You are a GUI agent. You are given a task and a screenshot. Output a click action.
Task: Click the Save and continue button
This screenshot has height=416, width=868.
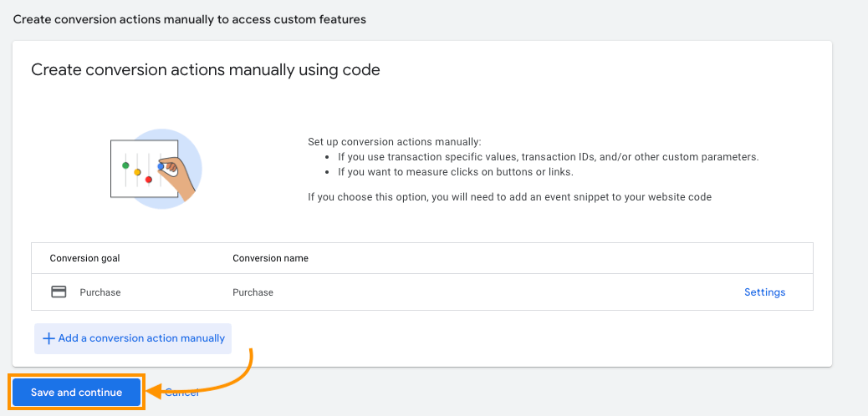click(x=76, y=393)
